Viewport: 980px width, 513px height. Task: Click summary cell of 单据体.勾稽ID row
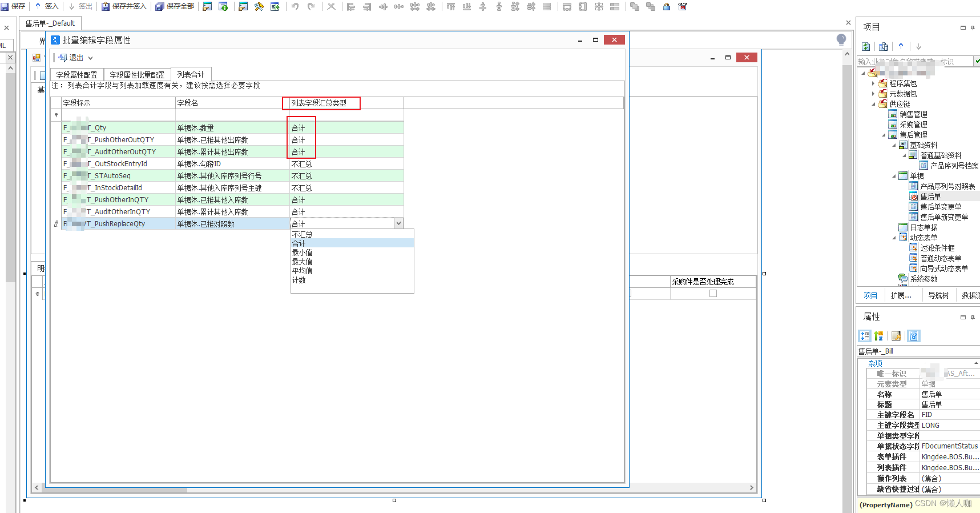346,164
